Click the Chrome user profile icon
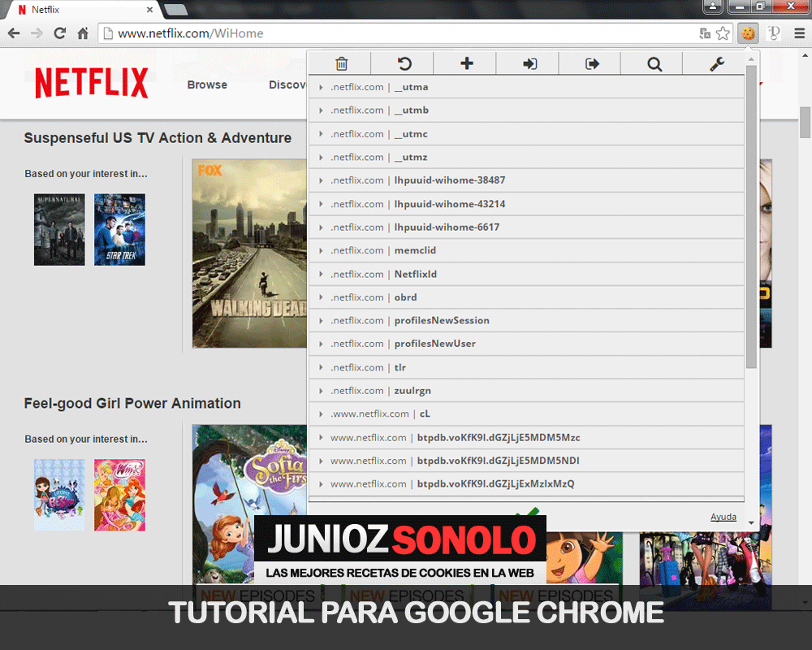Image resolution: width=812 pixels, height=650 pixels. pyautogui.click(x=713, y=6)
